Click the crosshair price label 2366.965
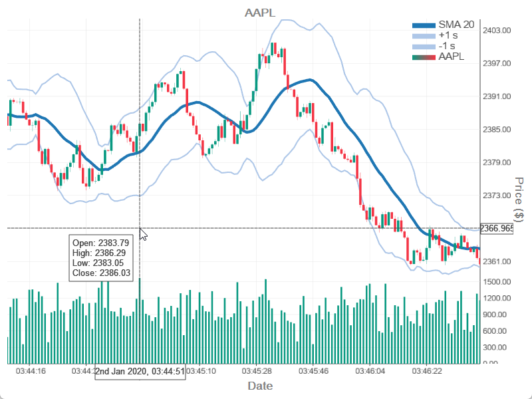The width and height of the screenshot is (532, 399). pos(497,228)
